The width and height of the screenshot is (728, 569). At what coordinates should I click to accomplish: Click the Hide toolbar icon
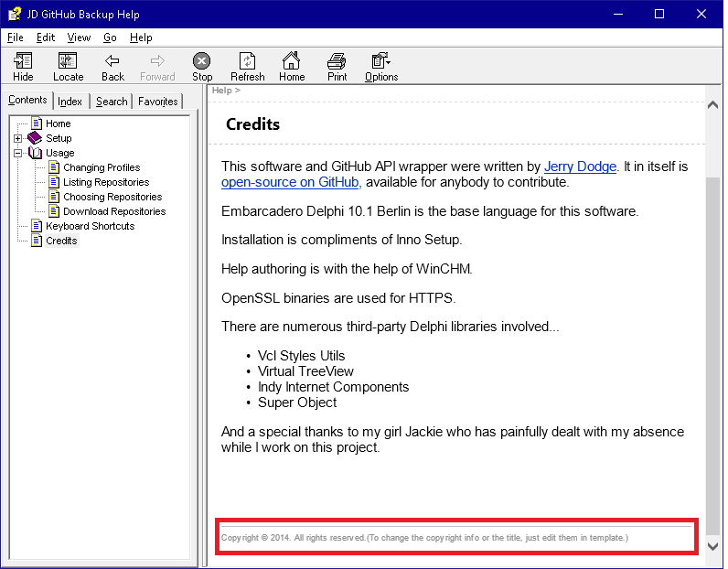pyautogui.click(x=23, y=61)
